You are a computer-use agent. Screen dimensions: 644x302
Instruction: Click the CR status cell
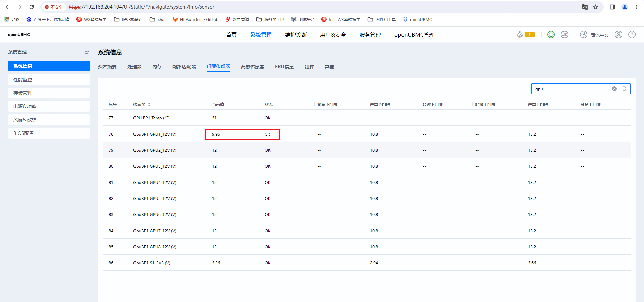(x=267, y=134)
